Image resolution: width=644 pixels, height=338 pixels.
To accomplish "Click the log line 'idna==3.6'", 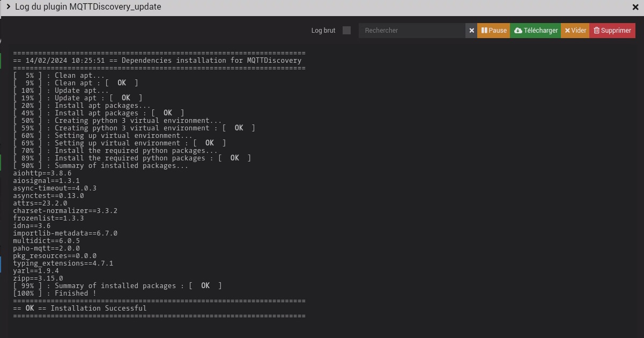I will [x=32, y=226].
